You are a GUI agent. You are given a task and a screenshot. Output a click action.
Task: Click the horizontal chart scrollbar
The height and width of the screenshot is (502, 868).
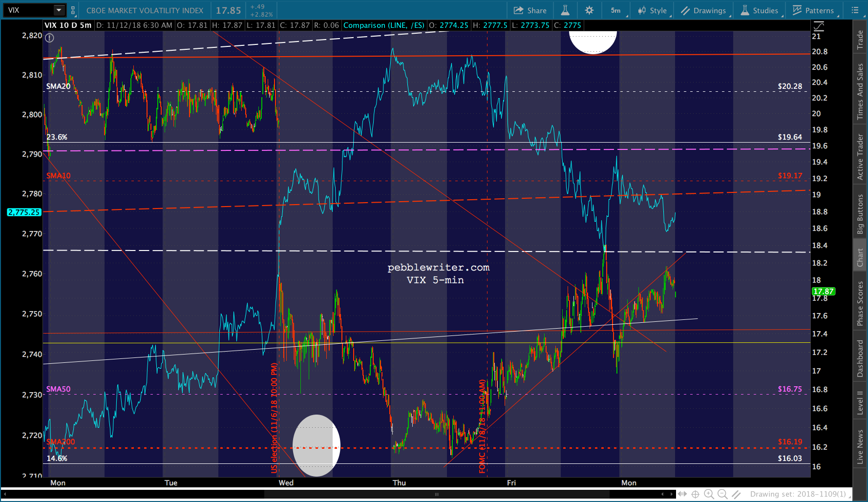[436, 494]
